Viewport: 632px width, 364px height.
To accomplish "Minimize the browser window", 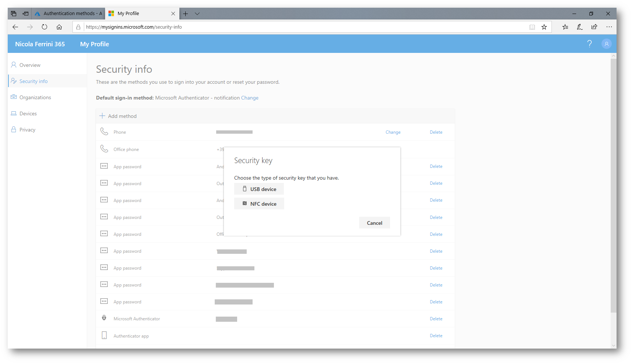I will [x=574, y=14].
